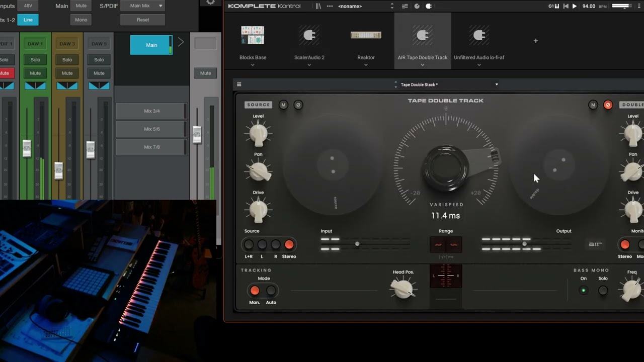The height and width of the screenshot is (362, 644).
Task: Click the Head Pos. knob
Action: point(403,289)
